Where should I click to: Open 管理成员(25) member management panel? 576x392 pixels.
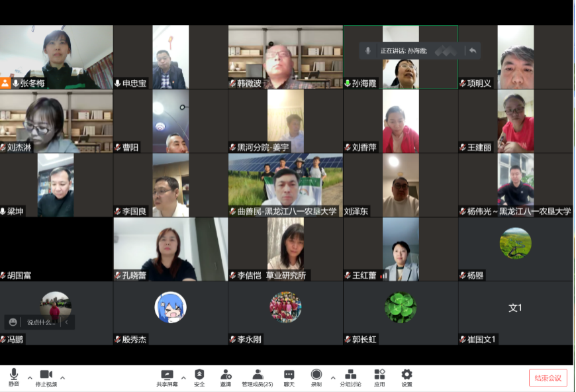(258, 377)
